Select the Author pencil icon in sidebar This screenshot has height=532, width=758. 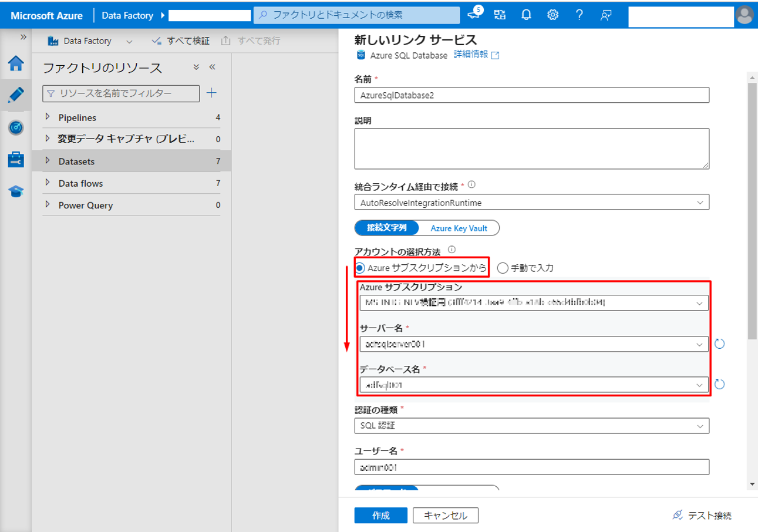pyautogui.click(x=16, y=95)
